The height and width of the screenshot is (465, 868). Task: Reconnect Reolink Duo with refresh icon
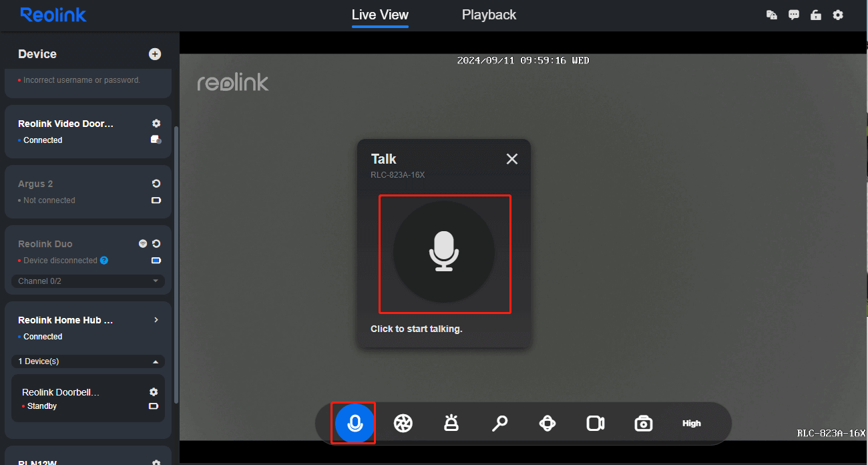click(x=156, y=244)
